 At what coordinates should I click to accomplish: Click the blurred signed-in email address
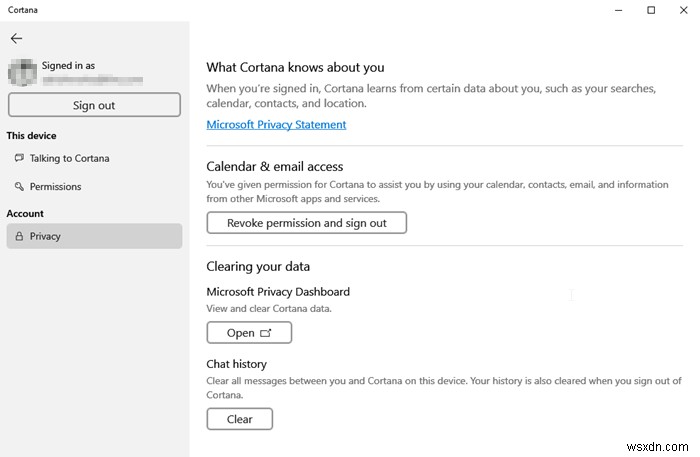pos(92,78)
